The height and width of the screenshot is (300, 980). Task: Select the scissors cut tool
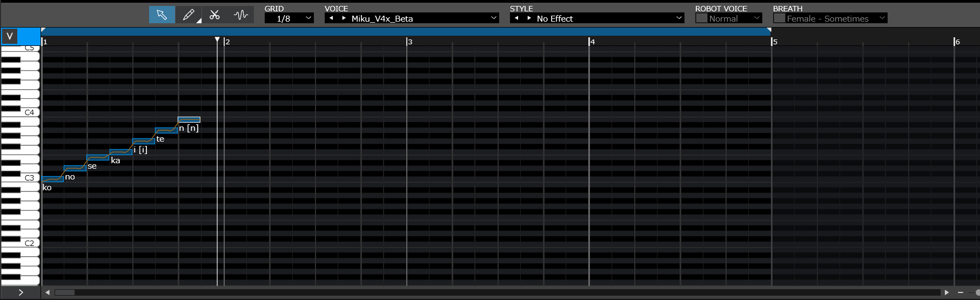pos(214,15)
